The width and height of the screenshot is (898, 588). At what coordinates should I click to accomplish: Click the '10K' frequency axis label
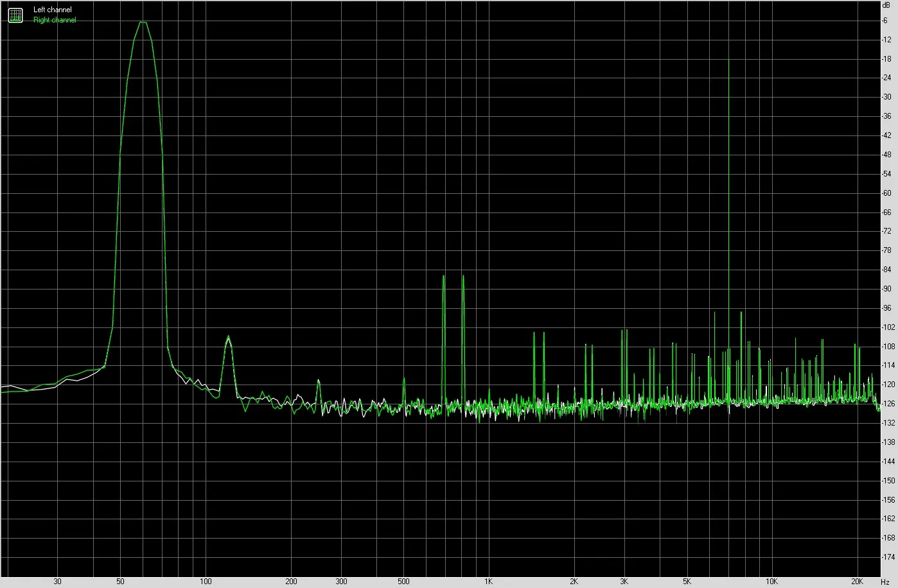772,582
